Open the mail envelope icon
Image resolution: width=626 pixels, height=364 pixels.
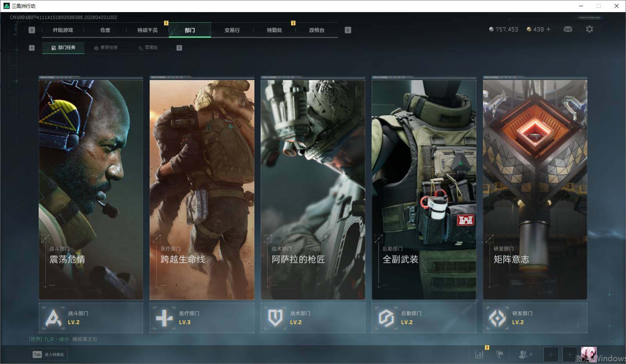568,29
